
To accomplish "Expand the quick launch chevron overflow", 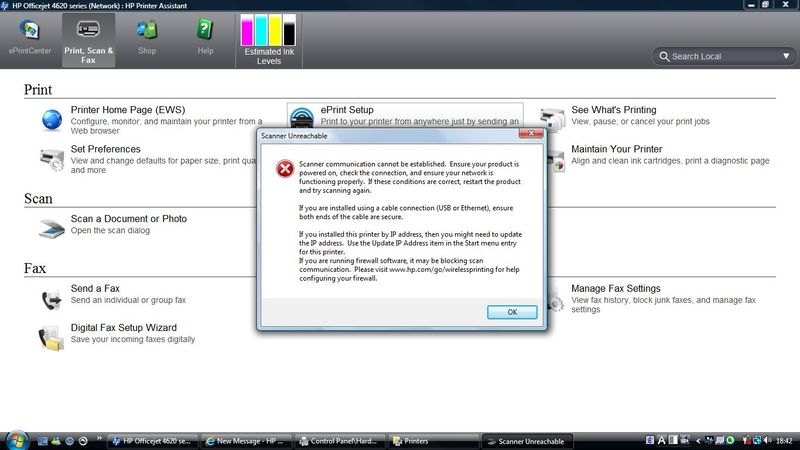I will (x=99, y=438).
